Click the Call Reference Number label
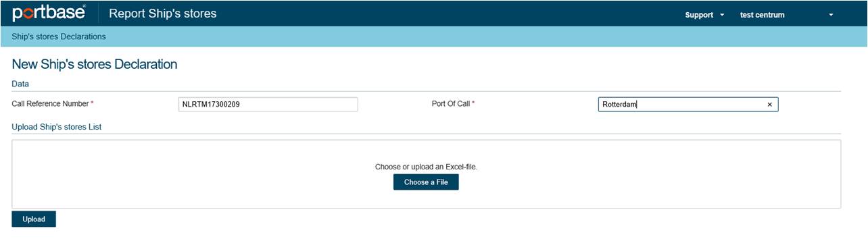The width and height of the screenshot is (868, 243). point(53,104)
